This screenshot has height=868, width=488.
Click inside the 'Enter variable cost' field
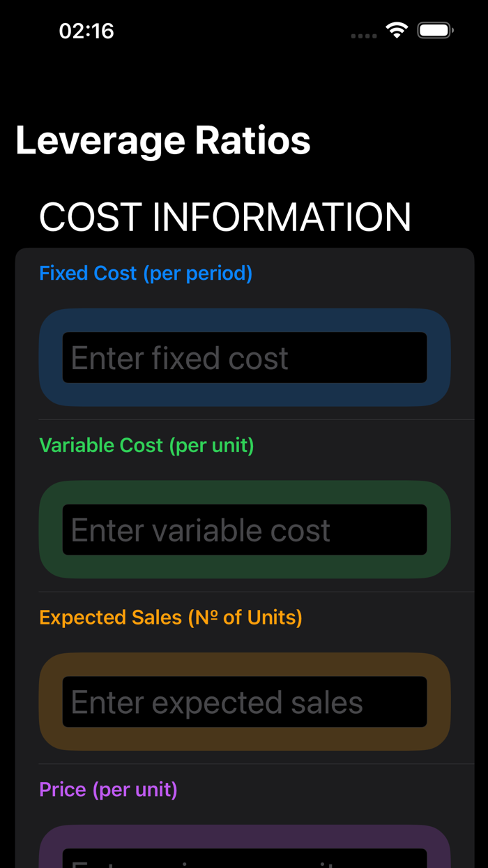(245, 529)
